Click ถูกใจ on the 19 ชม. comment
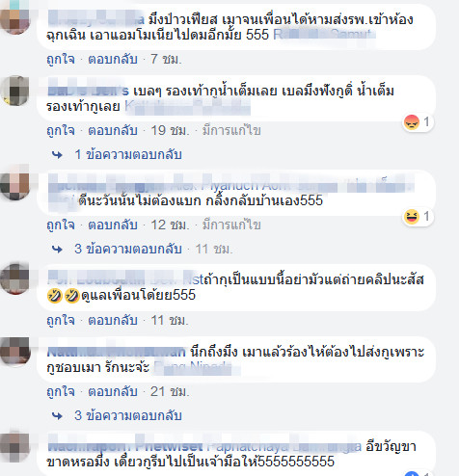 tap(61, 131)
